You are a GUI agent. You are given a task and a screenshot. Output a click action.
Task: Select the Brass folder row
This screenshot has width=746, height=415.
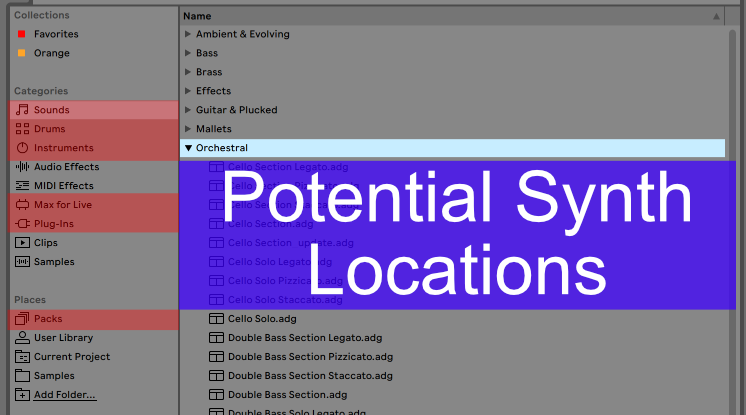(452, 72)
